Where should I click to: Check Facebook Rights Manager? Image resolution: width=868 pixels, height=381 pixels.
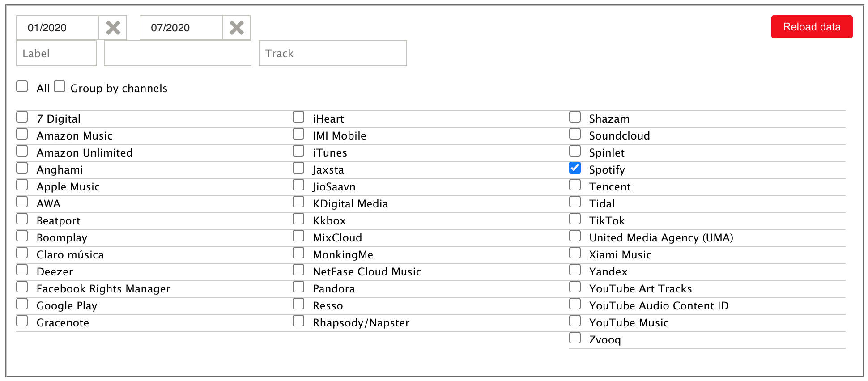[x=22, y=287]
